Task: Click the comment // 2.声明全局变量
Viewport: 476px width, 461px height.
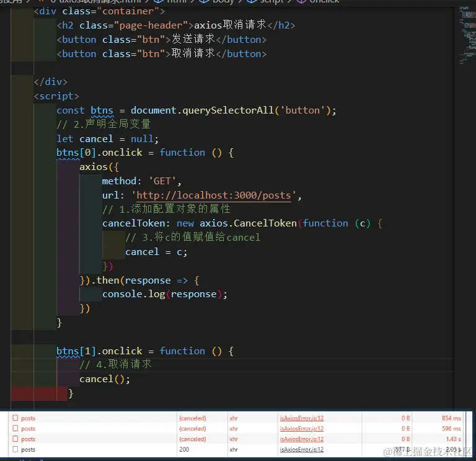Action: pyautogui.click(x=104, y=124)
